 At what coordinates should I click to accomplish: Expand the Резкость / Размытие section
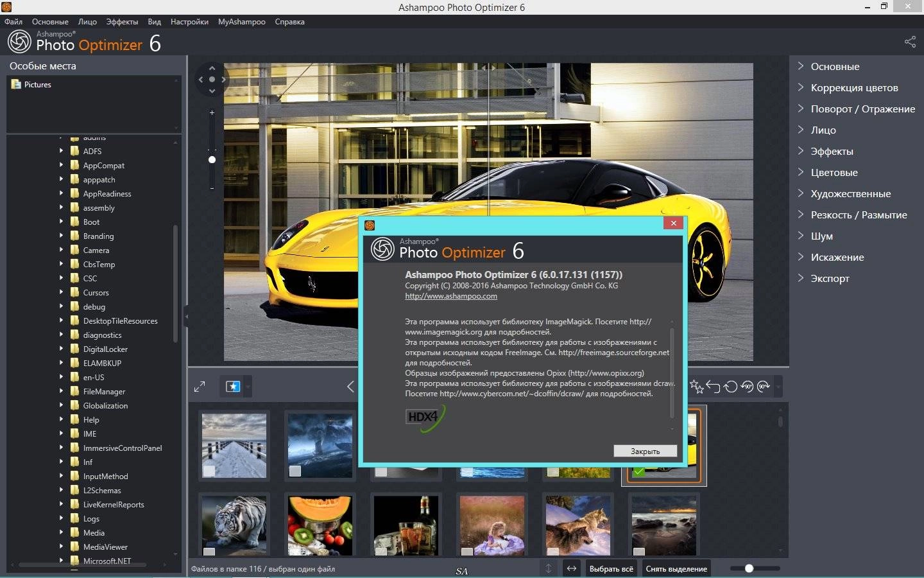[859, 215]
